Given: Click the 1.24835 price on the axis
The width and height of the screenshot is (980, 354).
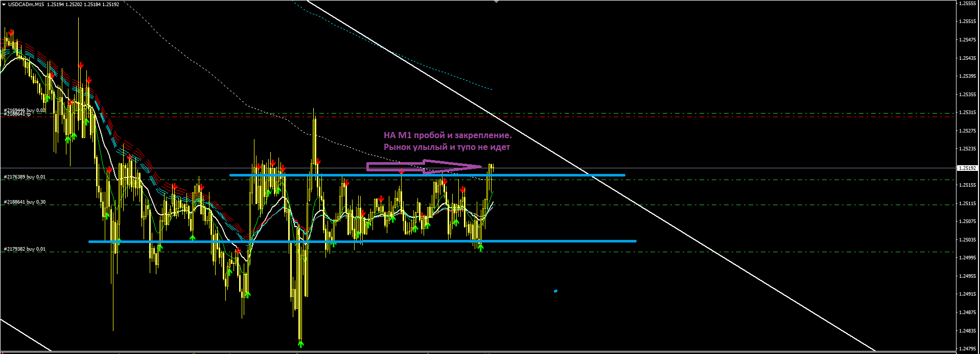Looking at the screenshot, I should (x=967, y=330).
